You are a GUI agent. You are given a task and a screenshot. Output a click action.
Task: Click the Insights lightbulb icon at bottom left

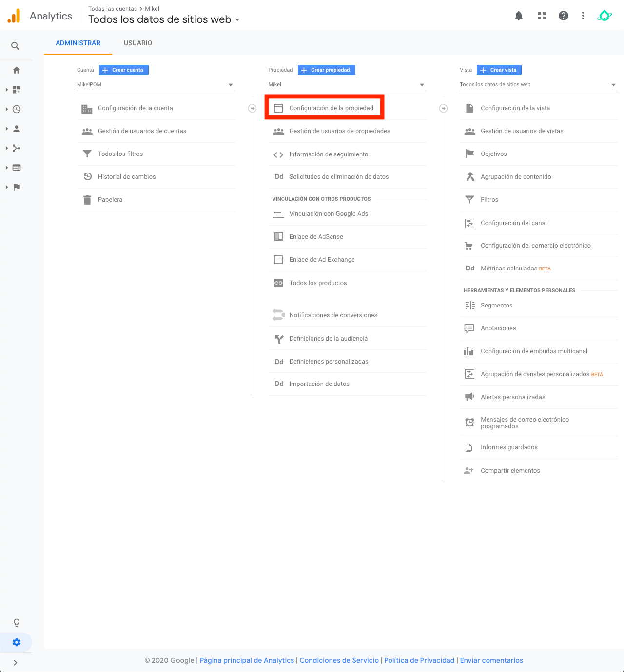(x=16, y=622)
